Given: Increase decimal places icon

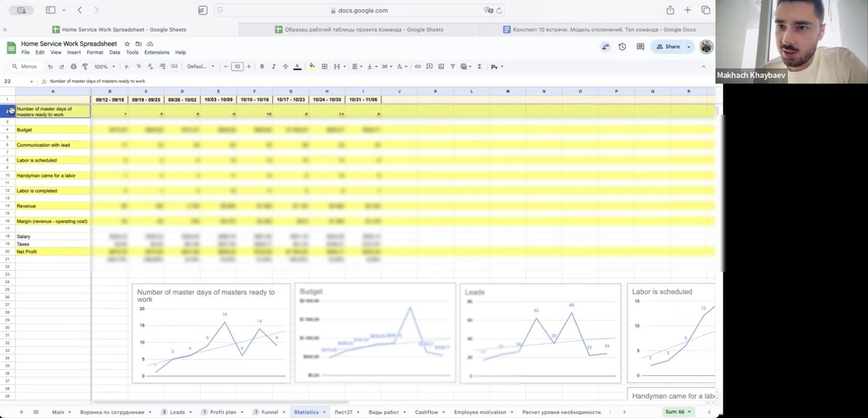Looking at the screenshot, I should point(162,67).
